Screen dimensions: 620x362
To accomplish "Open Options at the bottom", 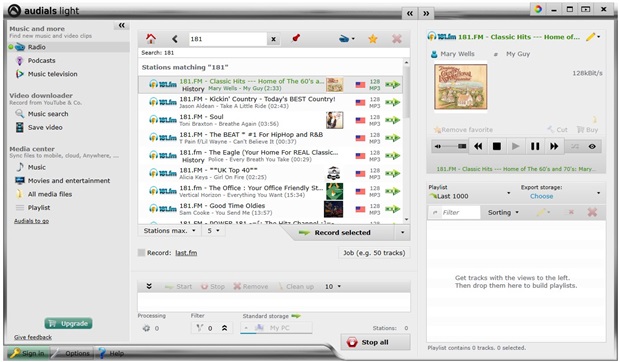I will (x=73, y=353).
